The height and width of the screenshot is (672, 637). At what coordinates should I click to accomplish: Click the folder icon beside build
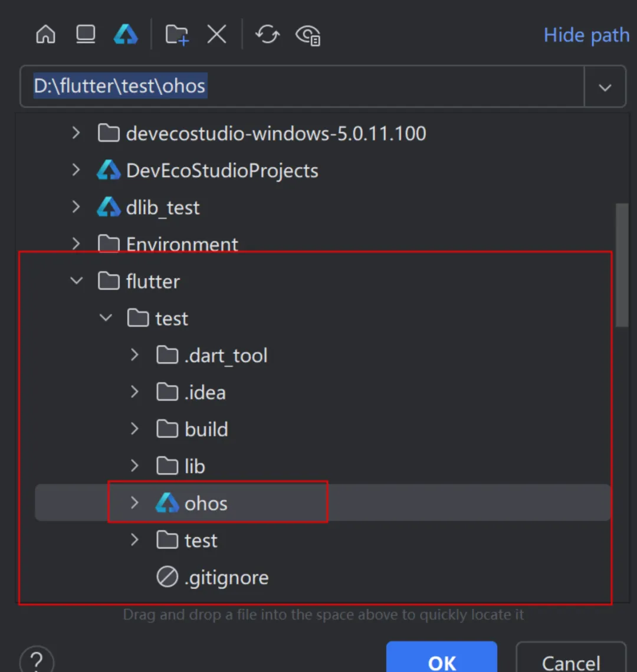click(x=167, y=428)
